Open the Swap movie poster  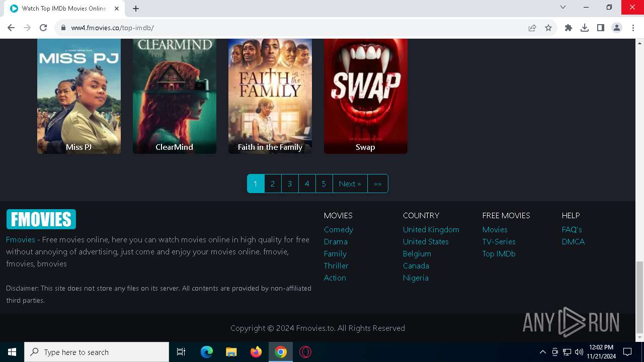(x=366, y=96)
